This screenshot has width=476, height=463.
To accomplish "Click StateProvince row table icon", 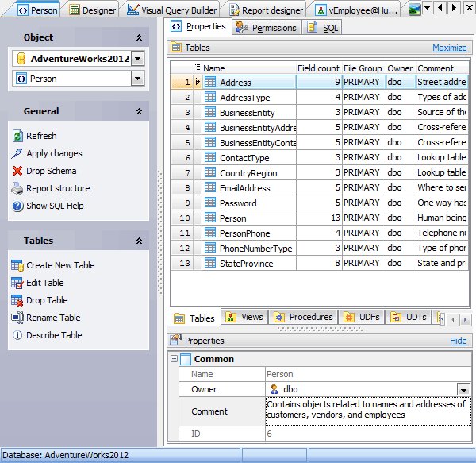I will pos(210,263).
